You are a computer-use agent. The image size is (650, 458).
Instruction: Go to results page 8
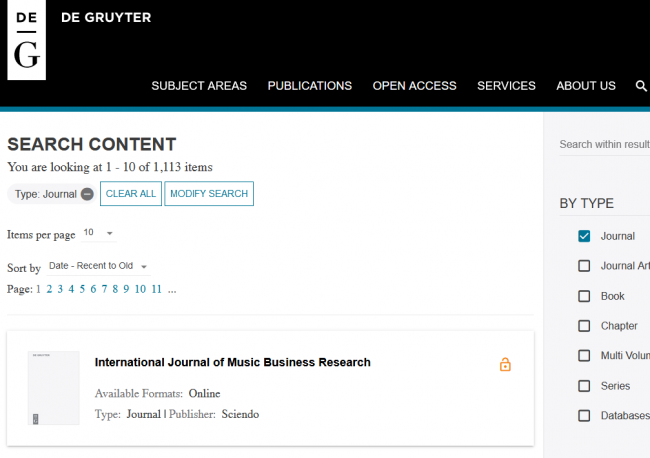(x=115, y=289)
